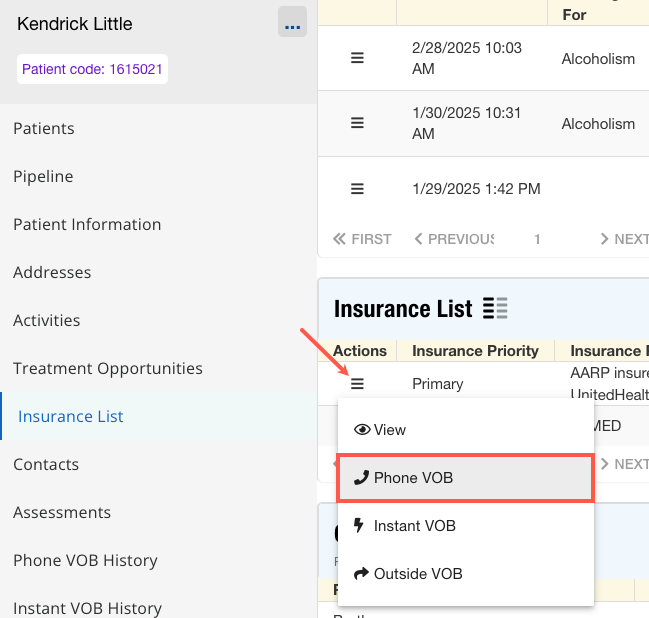Image resolution: width=649 pixels, height=618 pixels.
Task: Choose Phone VOB from the dropdown menu
Action: [x=412, y=478]
